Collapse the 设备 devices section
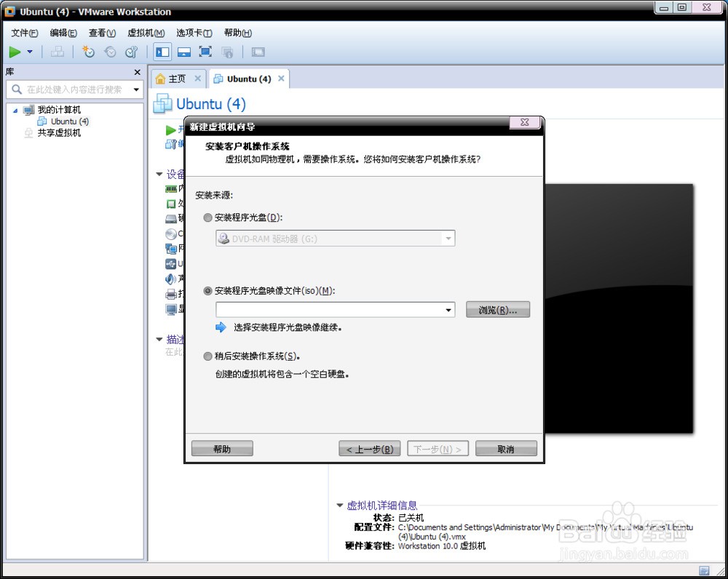 tap(159, 174)
